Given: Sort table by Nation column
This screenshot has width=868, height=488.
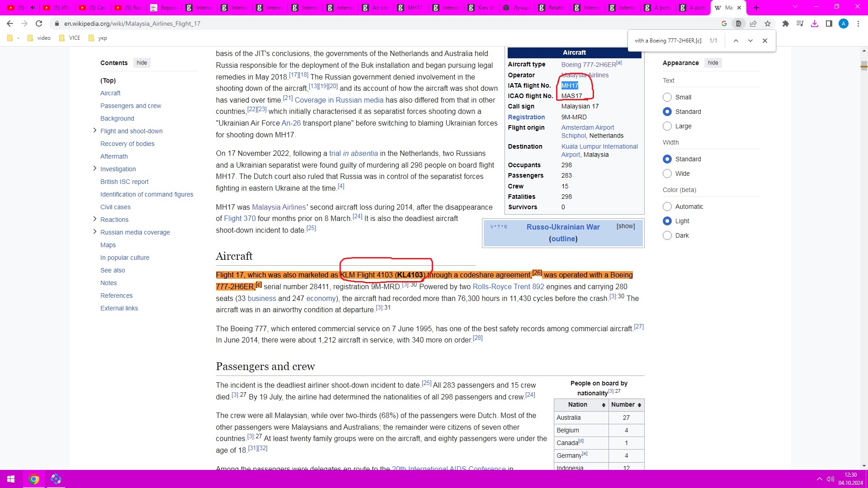Looking at the screenshot, I should tap(581, 405).
